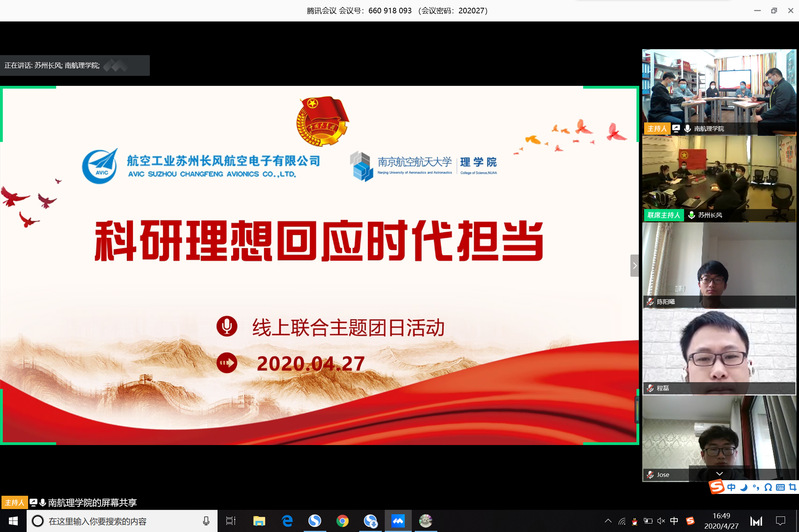Open Microsoft Edge from the taskbar

click(287, 521)
